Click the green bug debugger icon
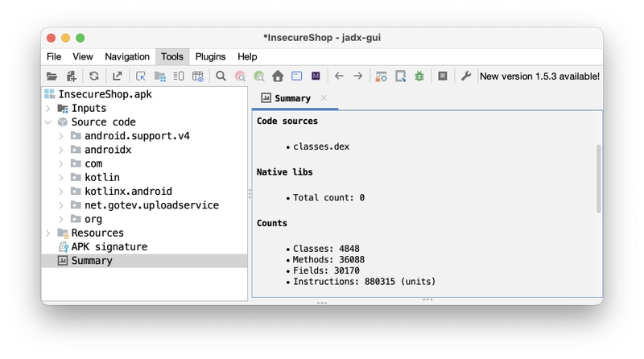 [419, 76]
